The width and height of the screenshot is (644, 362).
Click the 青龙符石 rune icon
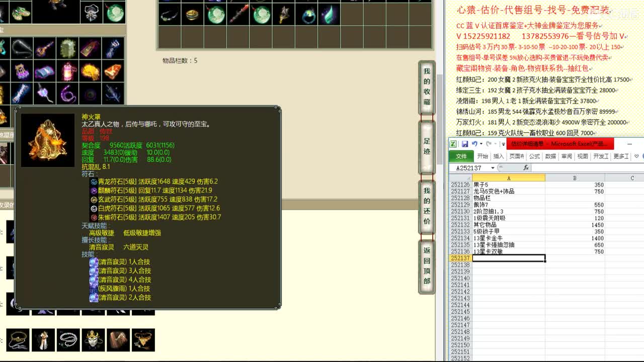(94, 182)
